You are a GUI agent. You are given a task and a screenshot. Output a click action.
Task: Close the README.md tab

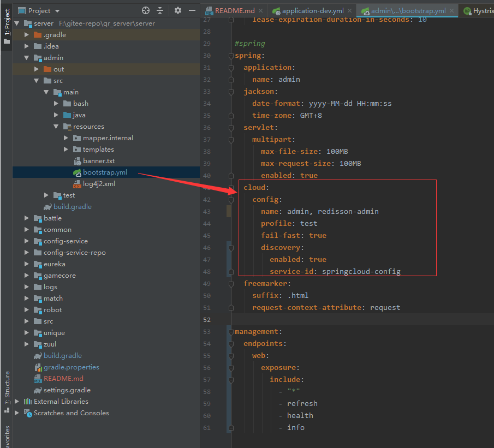pos(260,11)
